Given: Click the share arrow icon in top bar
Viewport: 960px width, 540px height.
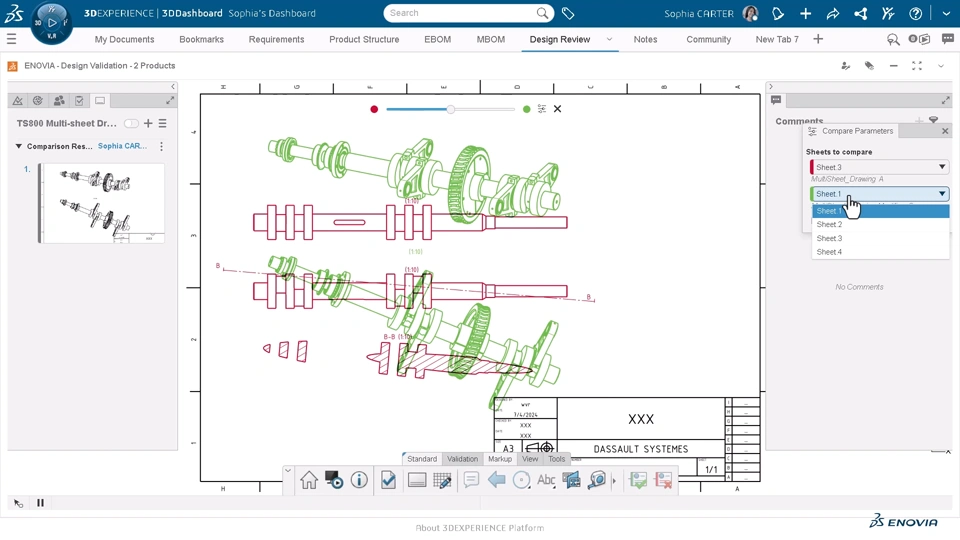Looking at the screenshot, I should (833, 13).
